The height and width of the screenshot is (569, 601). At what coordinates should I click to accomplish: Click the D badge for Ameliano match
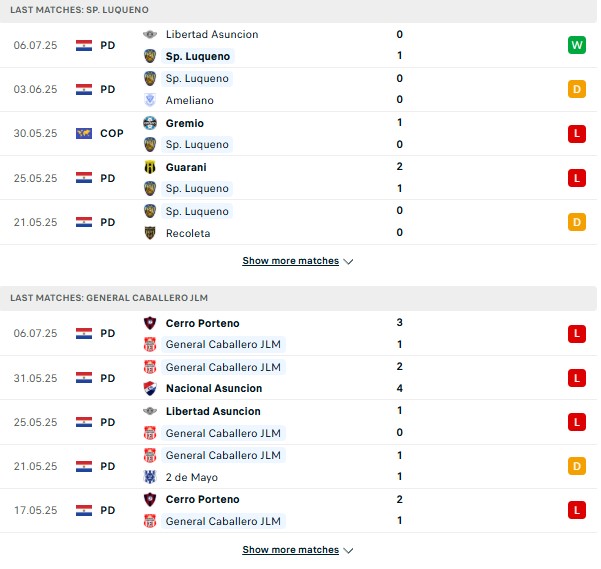[x=576, y=89]
